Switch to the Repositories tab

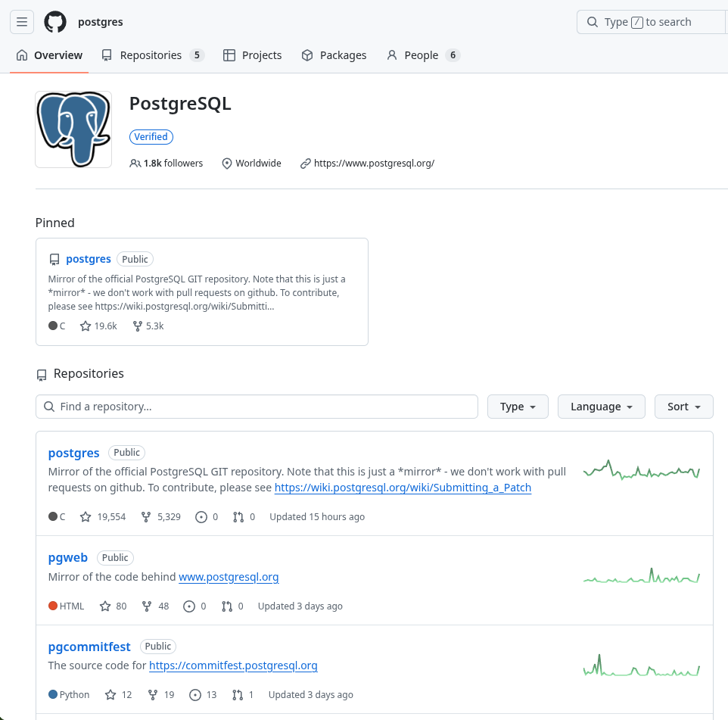tap(152, 55)
